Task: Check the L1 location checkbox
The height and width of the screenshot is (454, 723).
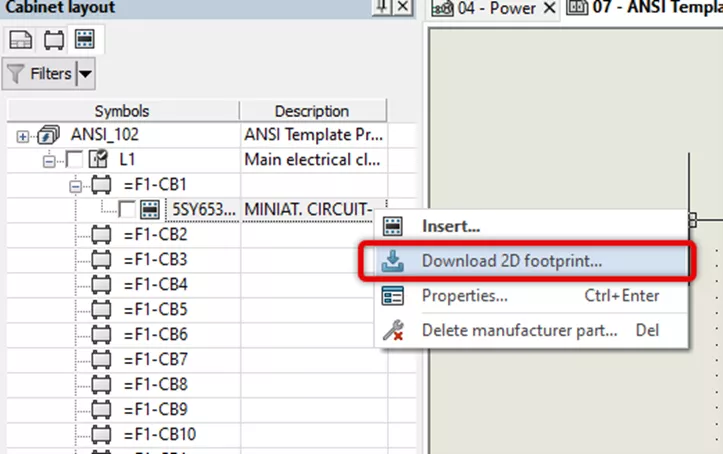Action: tap(75, 160)
